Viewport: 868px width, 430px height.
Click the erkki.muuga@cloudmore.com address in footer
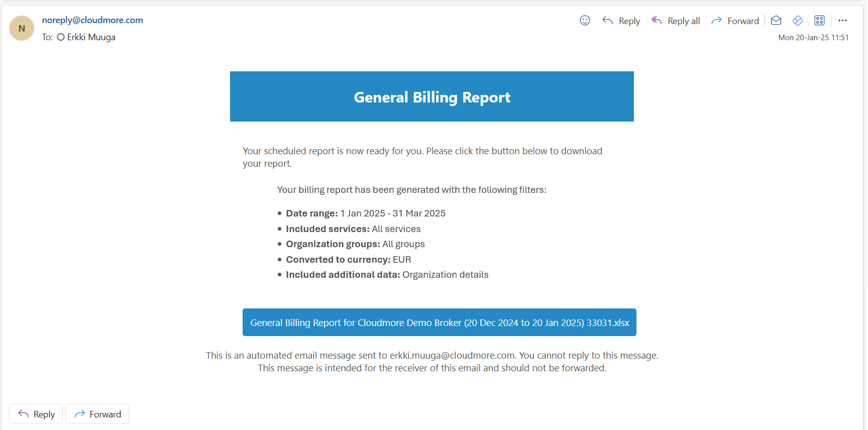tap(453, 356)
